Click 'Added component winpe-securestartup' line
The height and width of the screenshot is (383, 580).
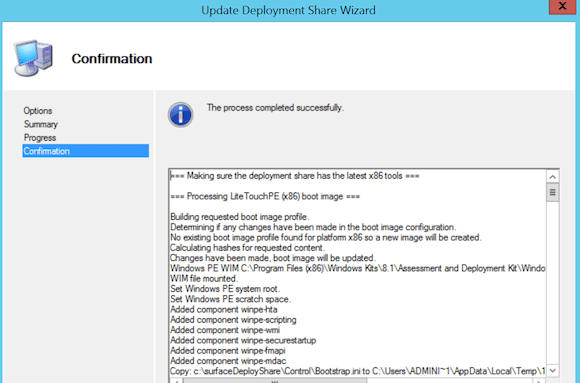point(243,340)
